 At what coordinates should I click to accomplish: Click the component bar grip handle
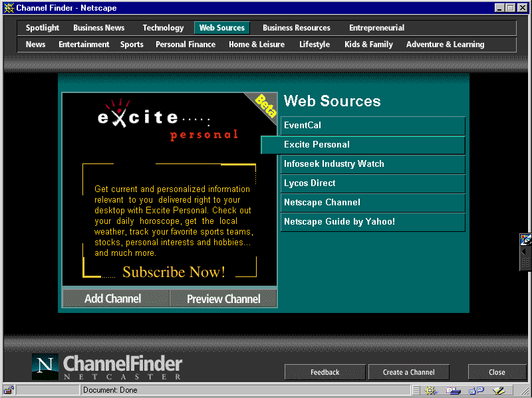416,390
